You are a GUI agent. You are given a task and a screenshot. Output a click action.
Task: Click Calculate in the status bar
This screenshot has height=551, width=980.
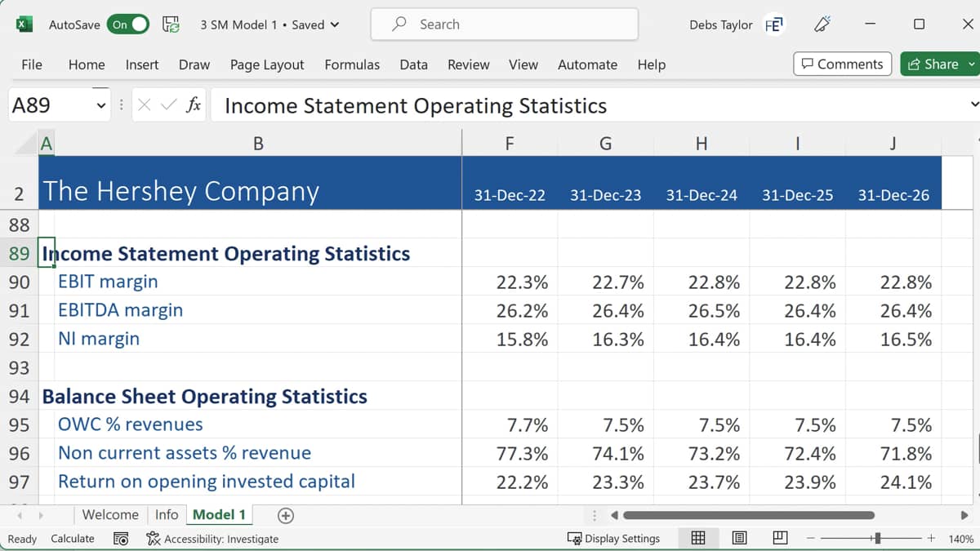point(72,539)
